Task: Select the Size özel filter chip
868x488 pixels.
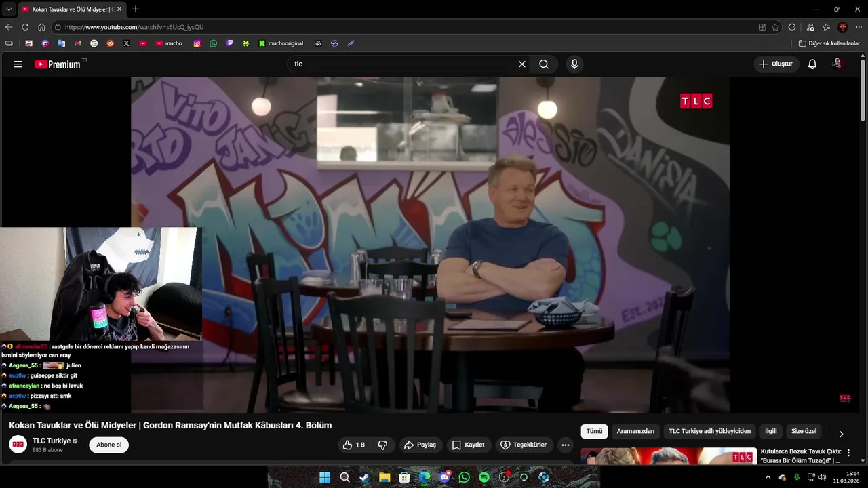Action: 804,432
